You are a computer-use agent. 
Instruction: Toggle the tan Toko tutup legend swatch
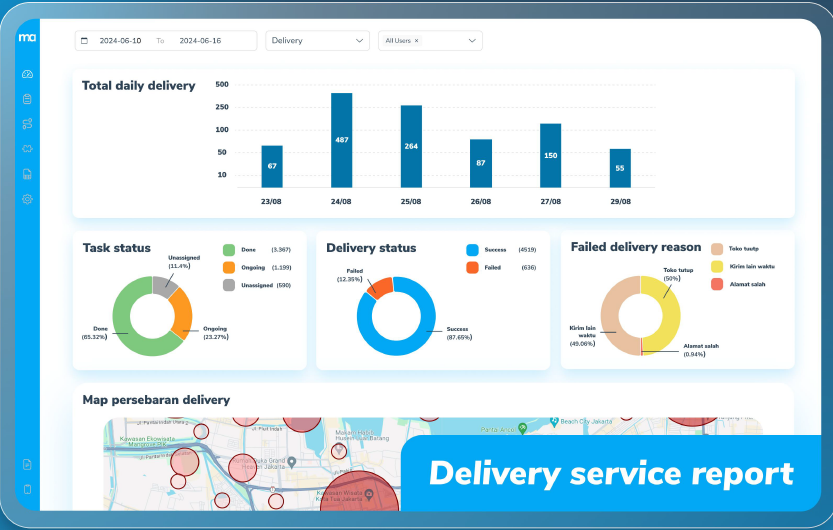(x=717, y=249)
